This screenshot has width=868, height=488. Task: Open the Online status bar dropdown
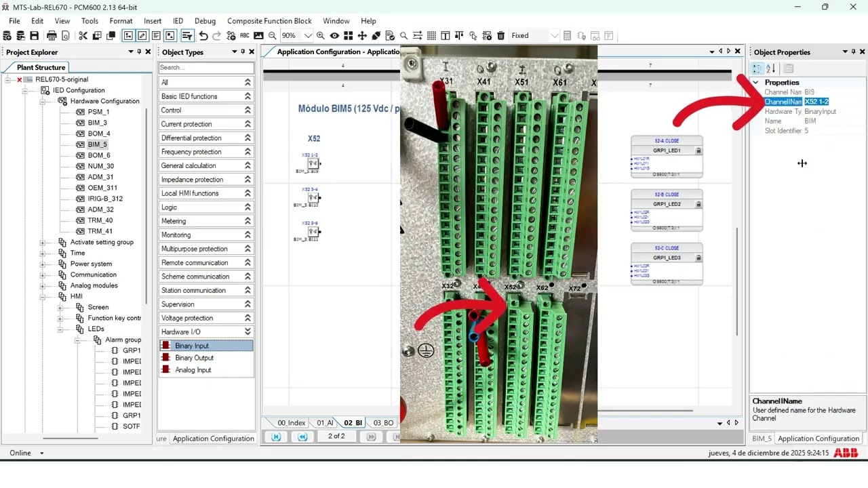[41, 453]
